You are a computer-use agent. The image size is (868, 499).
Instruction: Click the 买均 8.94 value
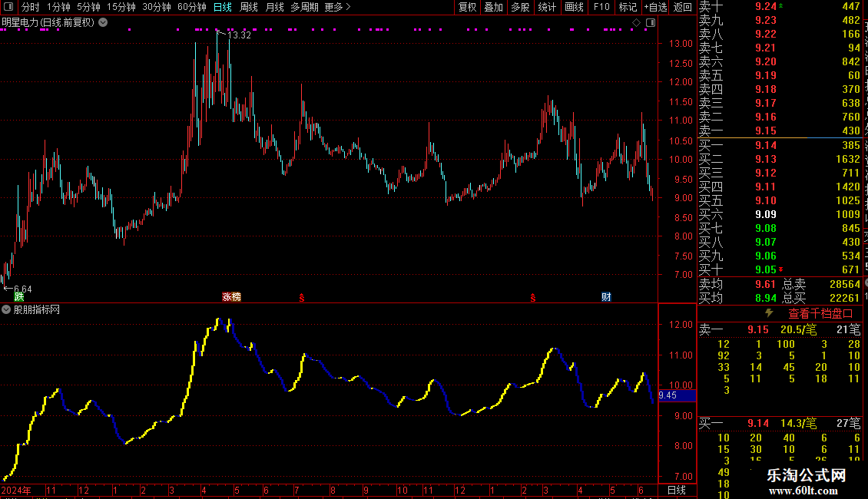(x=766, y=298)
